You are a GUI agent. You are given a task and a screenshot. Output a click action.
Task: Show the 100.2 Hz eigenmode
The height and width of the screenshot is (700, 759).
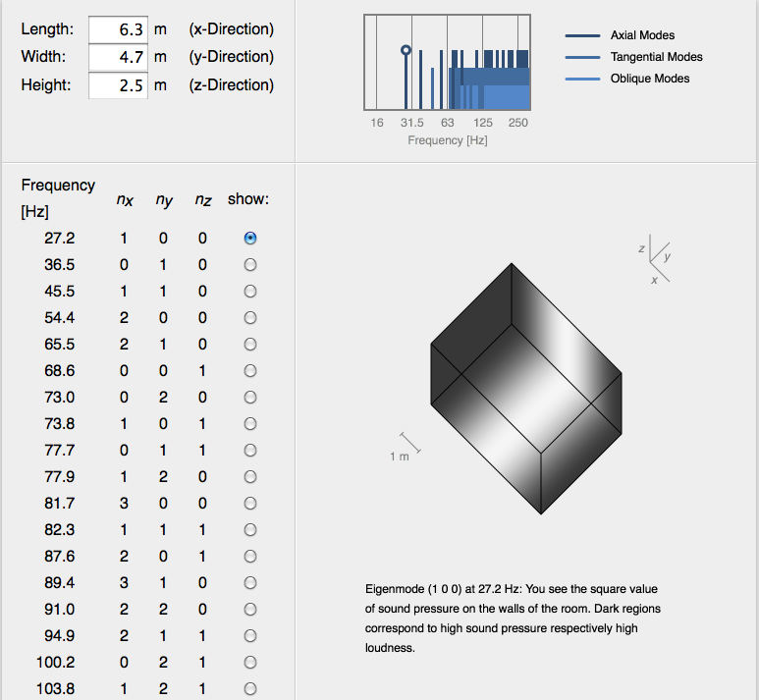pos(250,663)
